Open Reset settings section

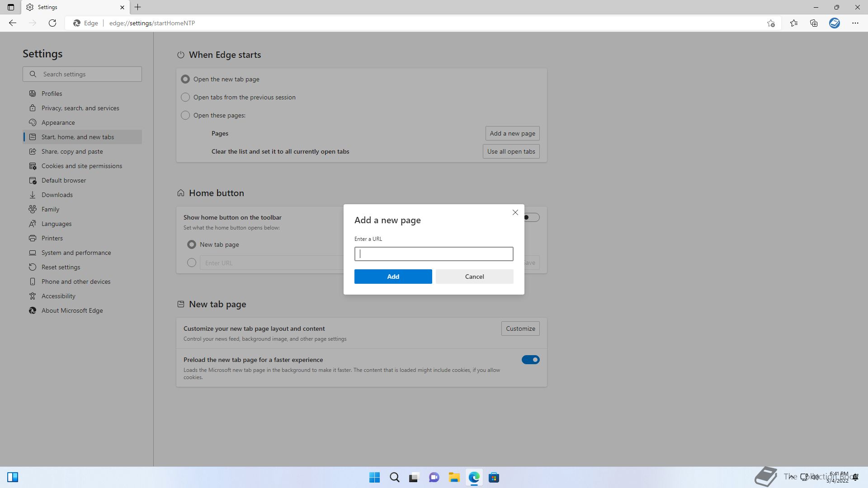(82, 267)
